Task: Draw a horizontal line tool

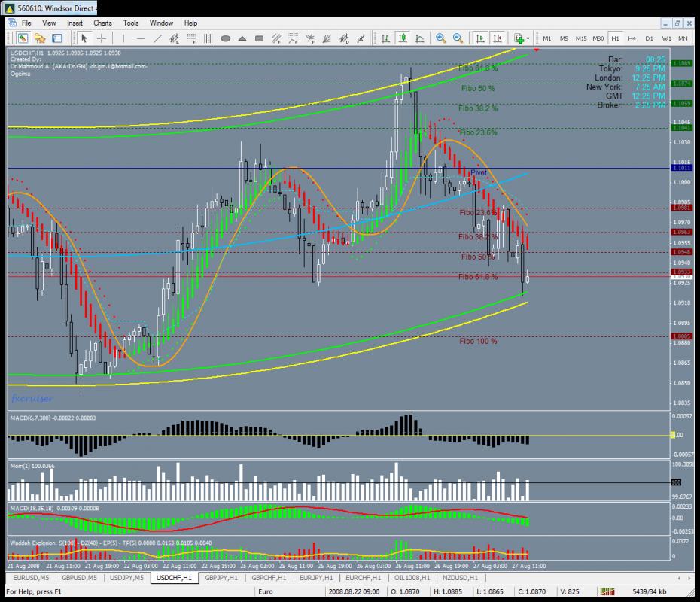Action: point(140,38)
